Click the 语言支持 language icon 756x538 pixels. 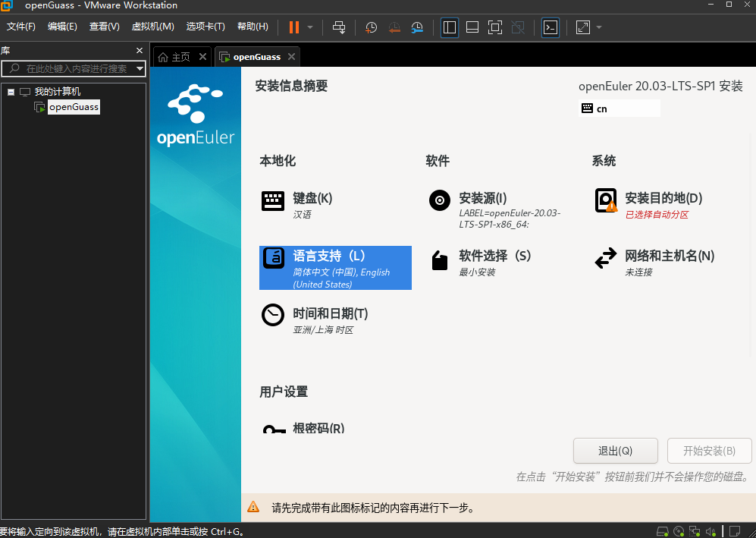[274, 258]
